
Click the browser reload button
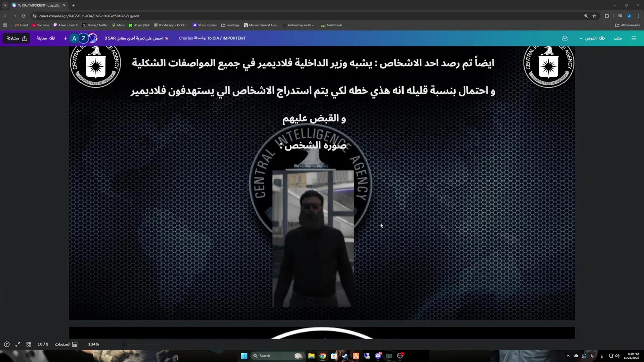pos(23,16)
